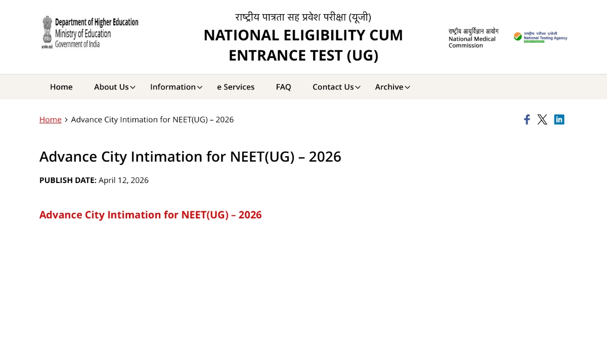The image size is (607, 364).
Task: Click the Information menu label
Action: tap(172, 87)
